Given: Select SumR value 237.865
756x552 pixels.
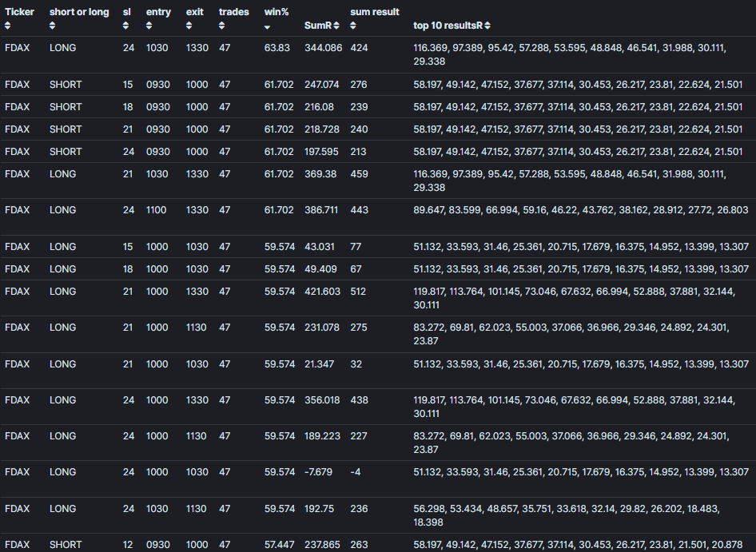Looking at the screenshot, I should point(322,544).
